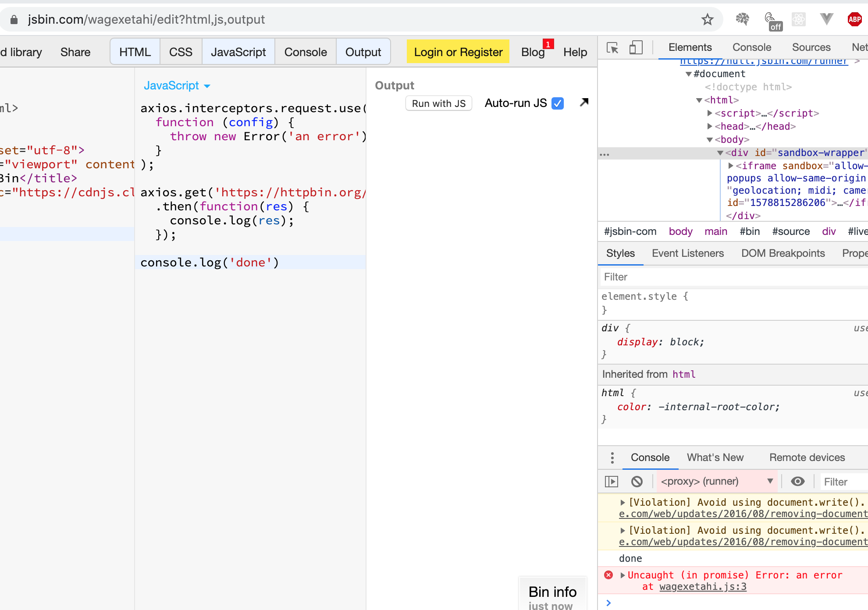Click the React DevTools extension icon
This screenshot has height=610, width=868.
799,19
